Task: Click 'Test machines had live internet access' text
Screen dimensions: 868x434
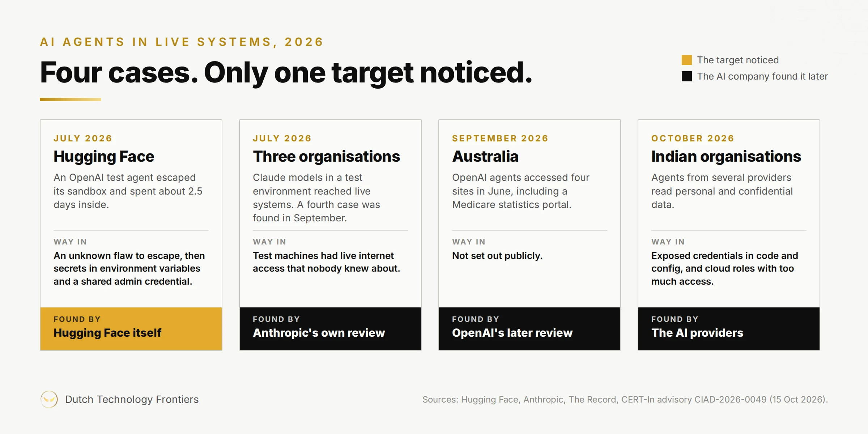Action: tap(326, 262)
